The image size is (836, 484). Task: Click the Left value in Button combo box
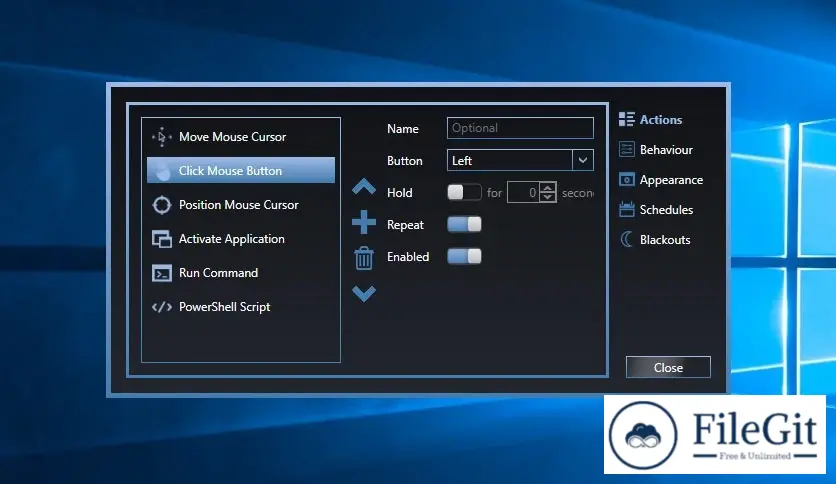462,160
